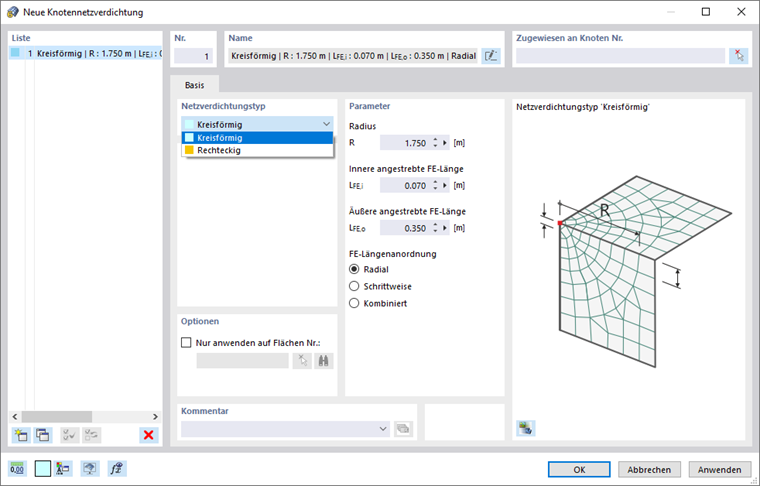Choose Kreisförmig from the dropdown list

(257, 138)
